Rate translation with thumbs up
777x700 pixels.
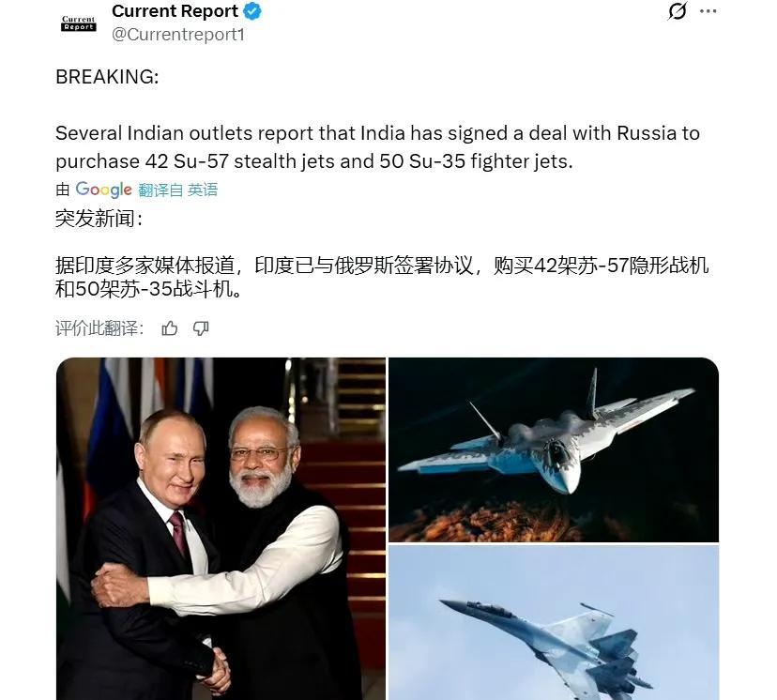170,328
